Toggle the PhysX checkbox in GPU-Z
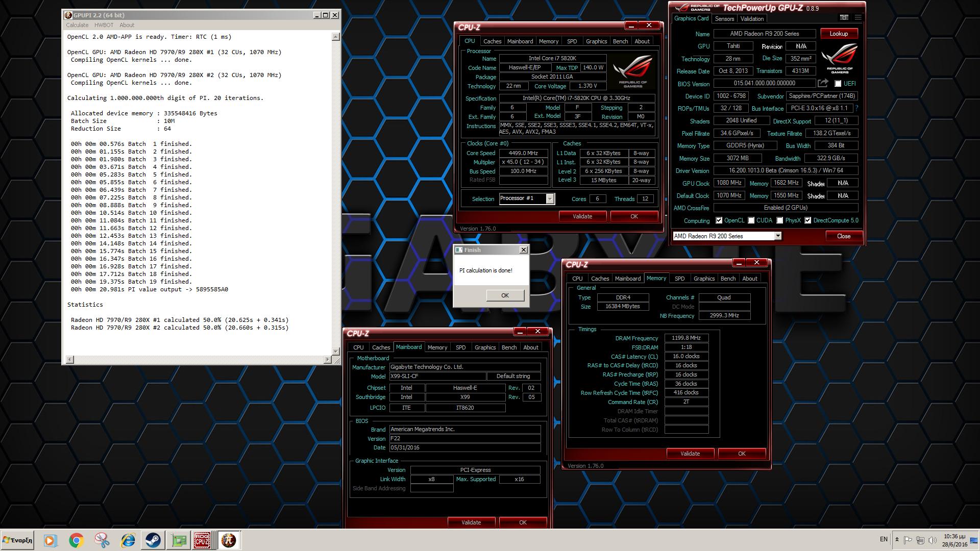Screen dimensions: 980x551 tap(779, 220)
